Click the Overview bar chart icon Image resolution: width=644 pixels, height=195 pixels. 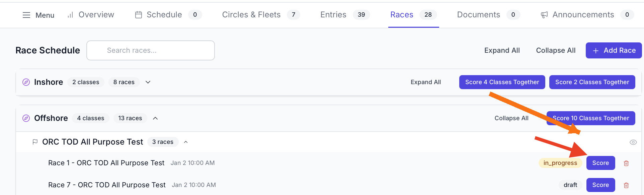pos(70,15)
